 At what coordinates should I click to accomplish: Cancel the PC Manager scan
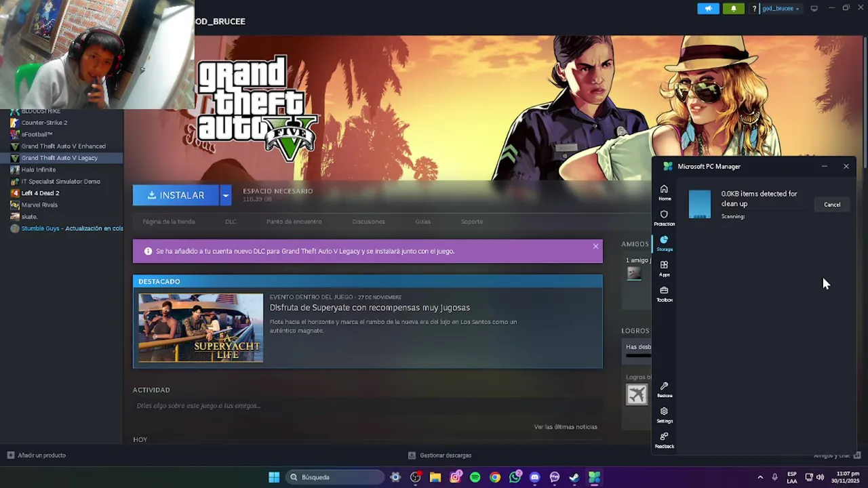(x=832, y=205)
